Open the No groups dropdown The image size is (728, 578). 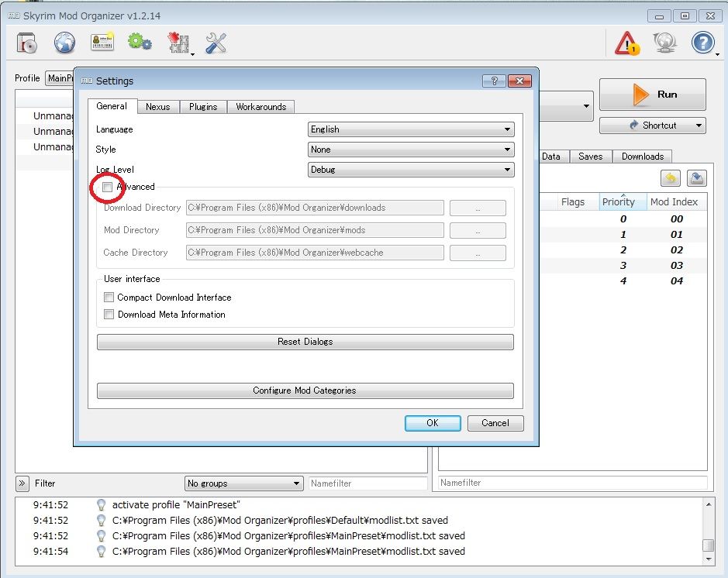coord(243,483)
